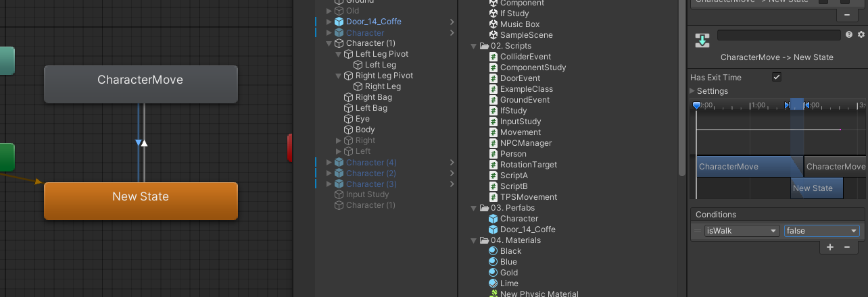
Task: Select the orange New State node
Action: [x=141, y=200]
